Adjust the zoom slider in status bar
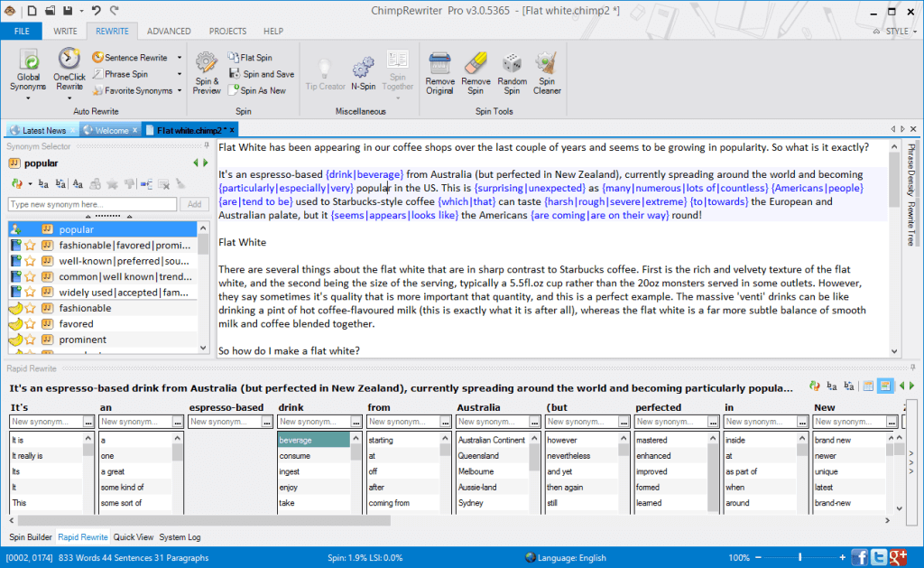Image resolution: width=924 pixels, height=568 pixels. (799, 557)
